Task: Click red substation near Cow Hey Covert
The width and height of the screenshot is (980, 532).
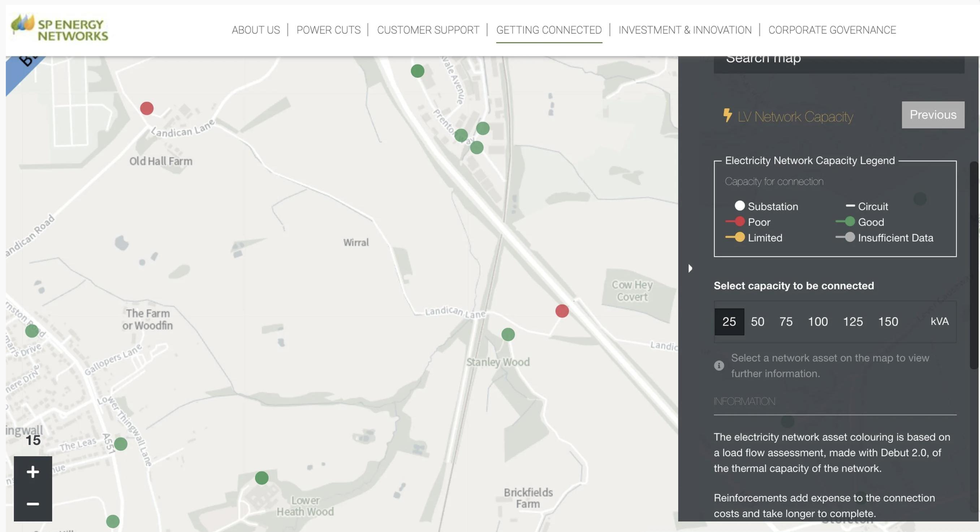Action: 562,311
